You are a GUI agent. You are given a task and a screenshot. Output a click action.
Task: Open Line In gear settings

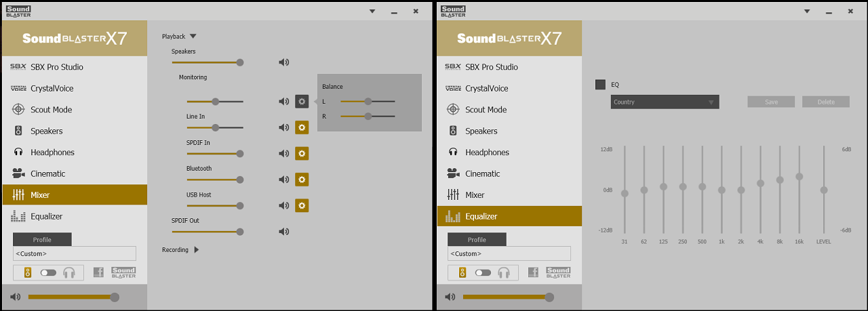[302, 127]
